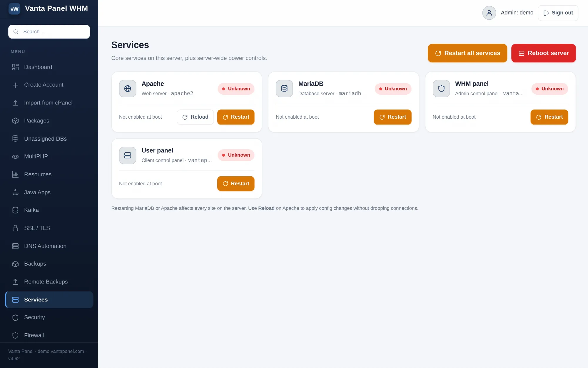This screenshot has height=368, width=588.
Task: Click Restart all services button
Action: pyautogui.click(x=467, y=53)
